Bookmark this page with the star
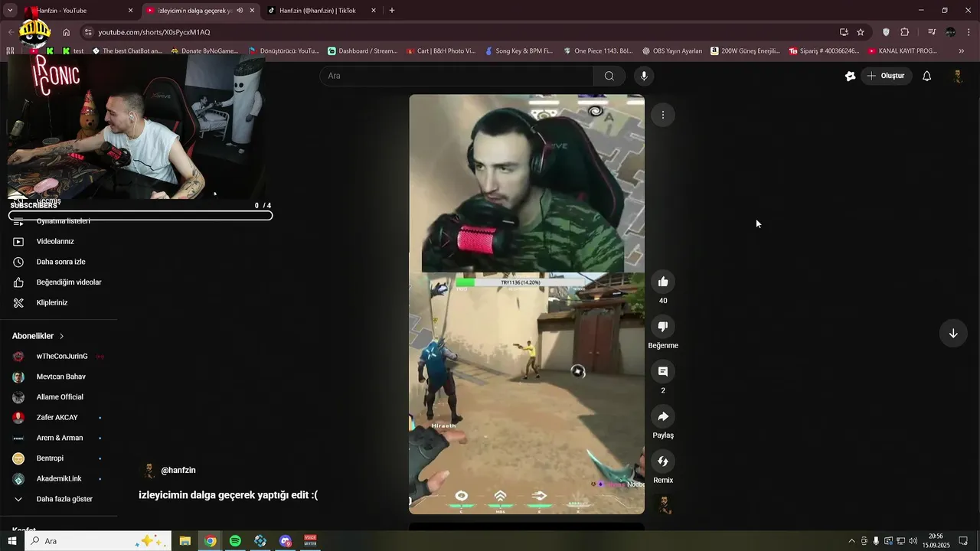 click(x=861, y=32)
